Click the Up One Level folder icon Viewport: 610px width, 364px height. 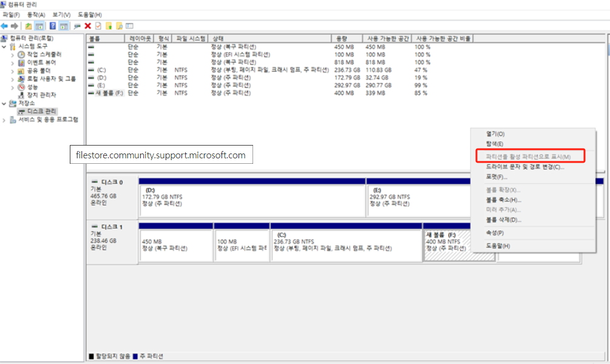(x=29, y=26)
